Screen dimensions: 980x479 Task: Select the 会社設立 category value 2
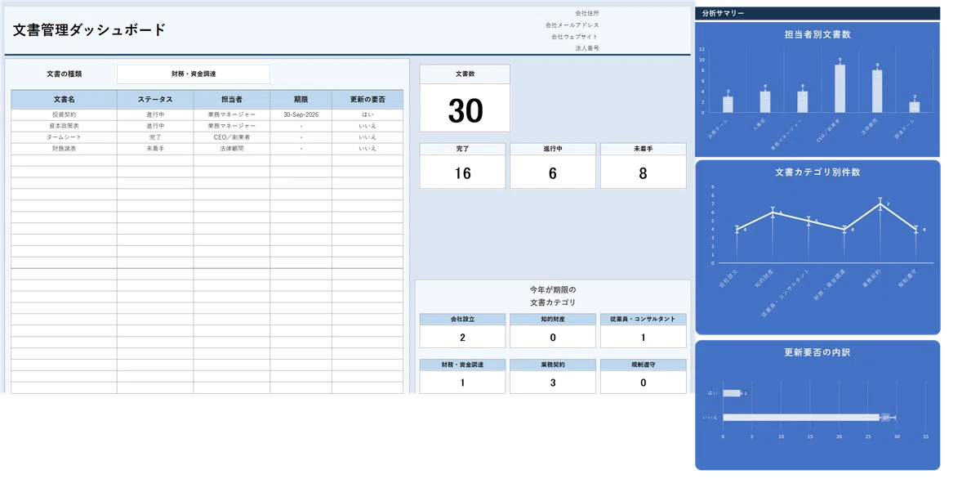pos(462,337)
